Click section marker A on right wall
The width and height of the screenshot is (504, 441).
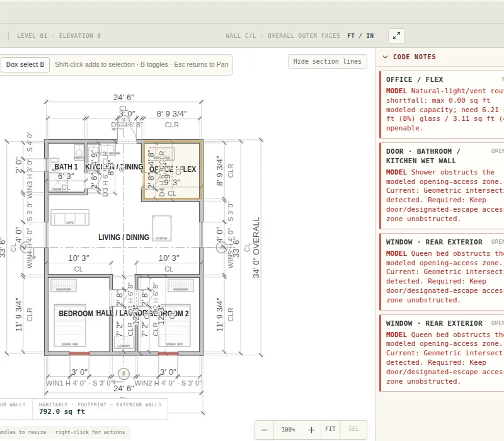click(x=222, y=248)
